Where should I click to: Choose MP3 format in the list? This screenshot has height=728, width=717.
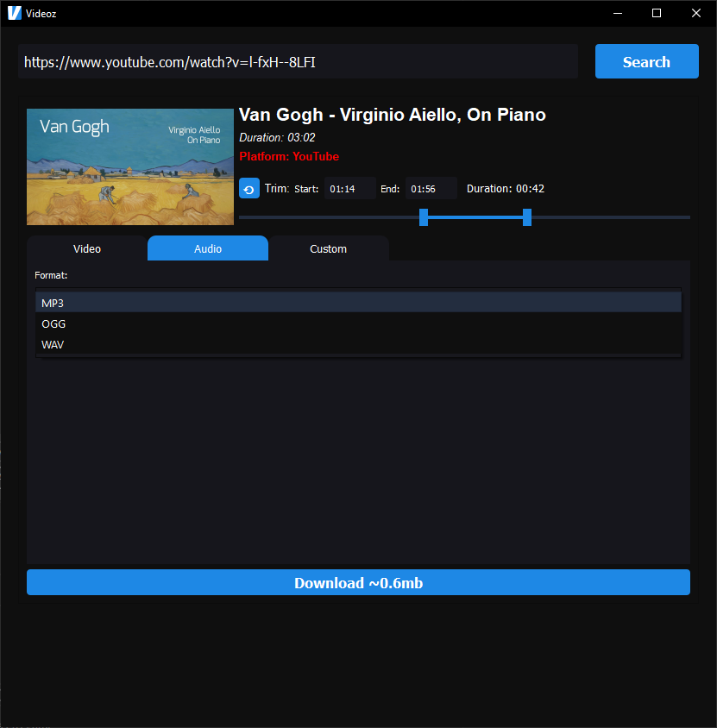[358, 303]
